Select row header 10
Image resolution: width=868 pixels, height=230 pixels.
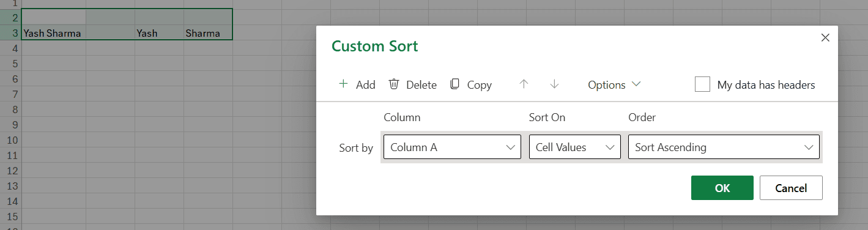(x=10, y=140)
